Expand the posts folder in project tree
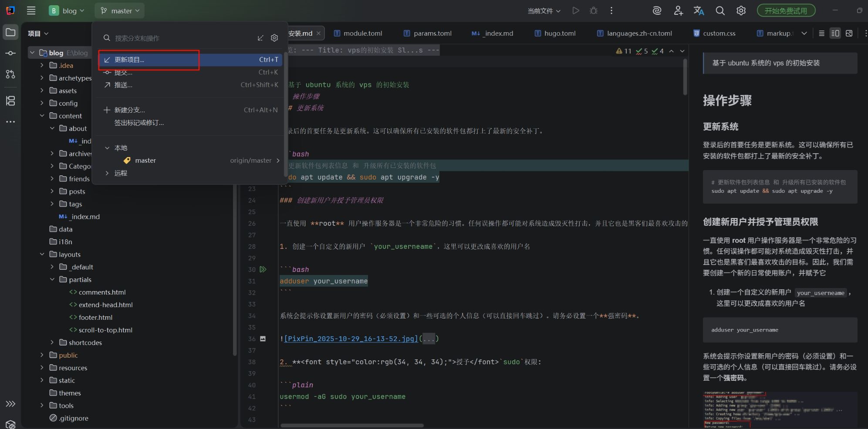Screen dimensions: 868x429 [52, 191]
